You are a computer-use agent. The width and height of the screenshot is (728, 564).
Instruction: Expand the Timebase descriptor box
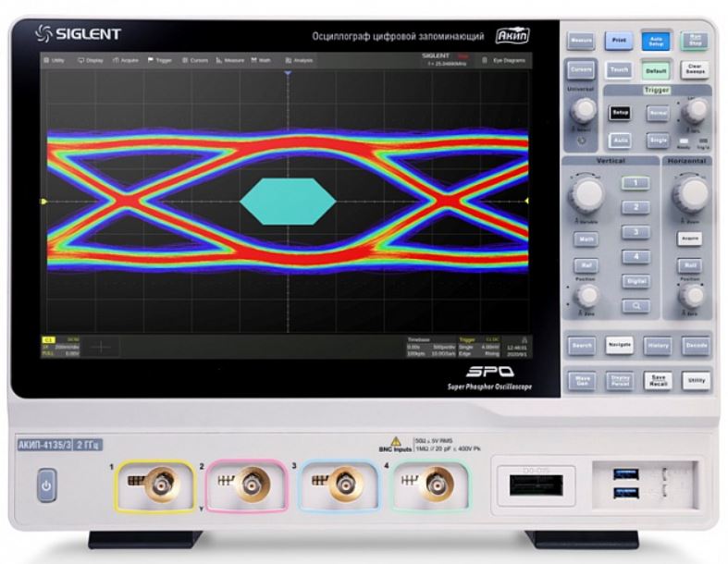(431, 347)
